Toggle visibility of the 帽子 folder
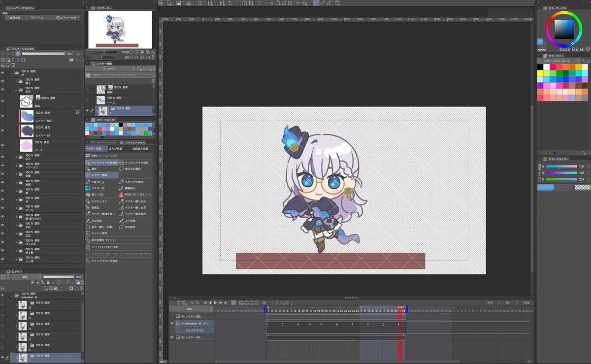The image size is (591, 364). pyautogui.click(x=3, y=81)
